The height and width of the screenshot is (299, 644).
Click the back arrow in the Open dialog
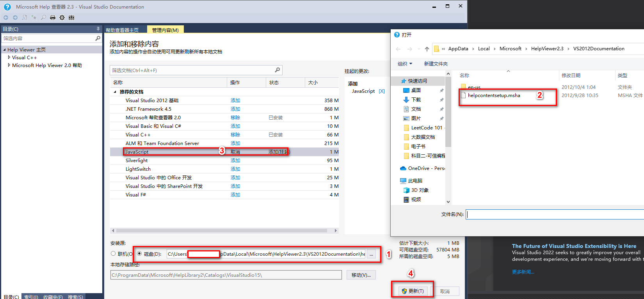[398, 49]
